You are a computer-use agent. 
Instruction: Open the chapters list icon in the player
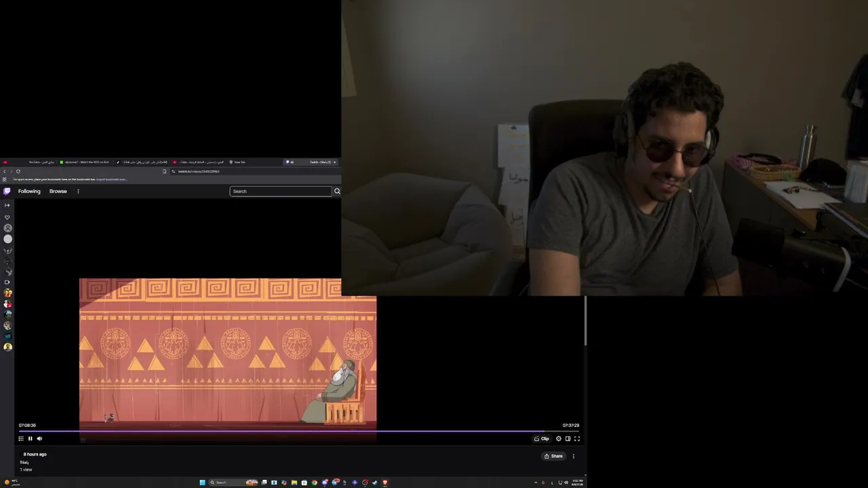coord(21,439)
